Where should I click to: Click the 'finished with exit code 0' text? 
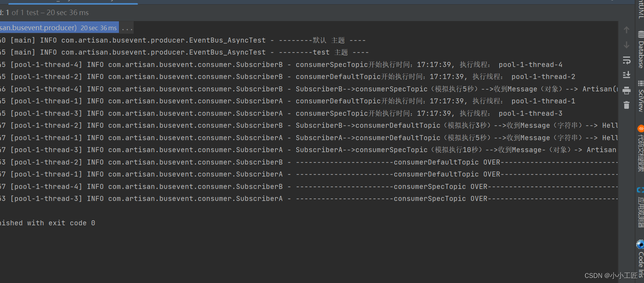point(48,223)
